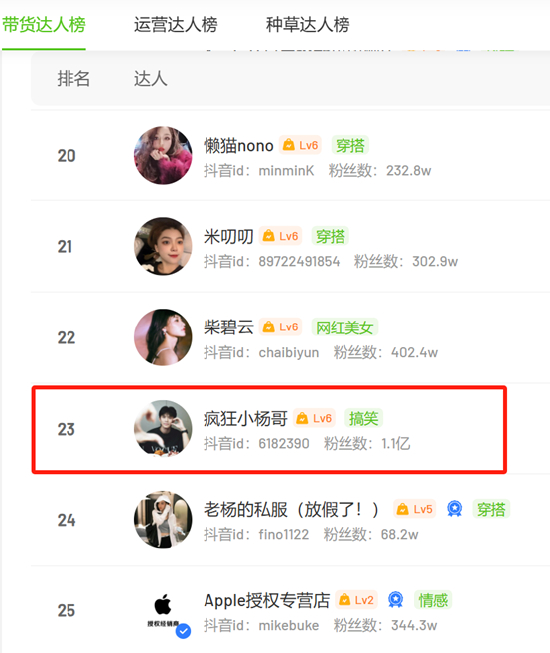Click the Lv6 badge beside 懒猫nono
The width and height of the screenshot is (550, 653).
pos(300,145)
